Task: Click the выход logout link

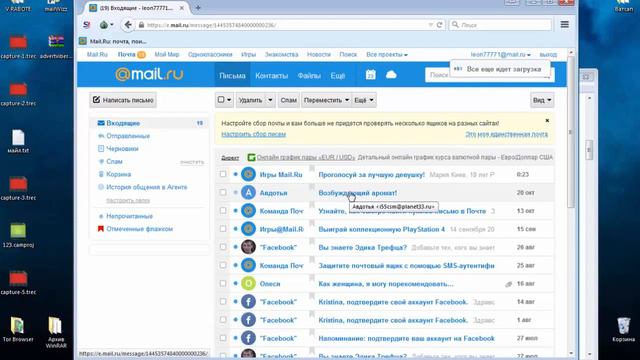Action: (x=548, y=54)
